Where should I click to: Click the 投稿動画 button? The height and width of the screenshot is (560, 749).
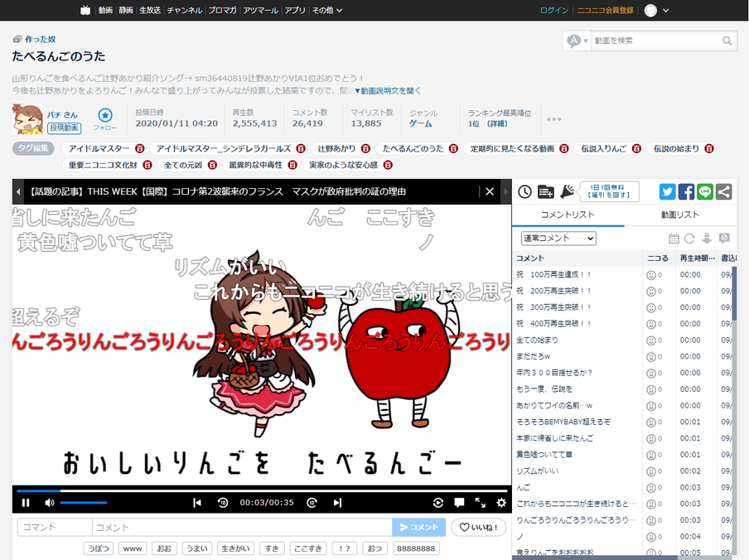tap(64, 128)
